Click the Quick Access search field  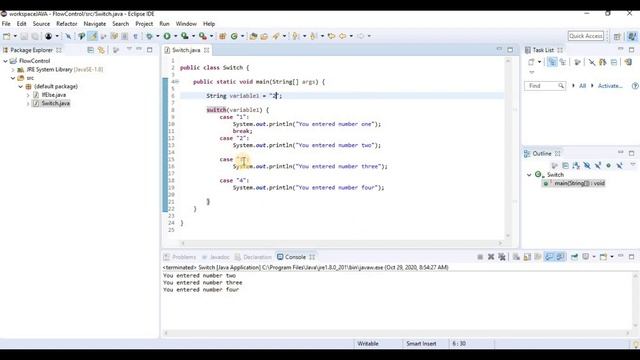586,36
